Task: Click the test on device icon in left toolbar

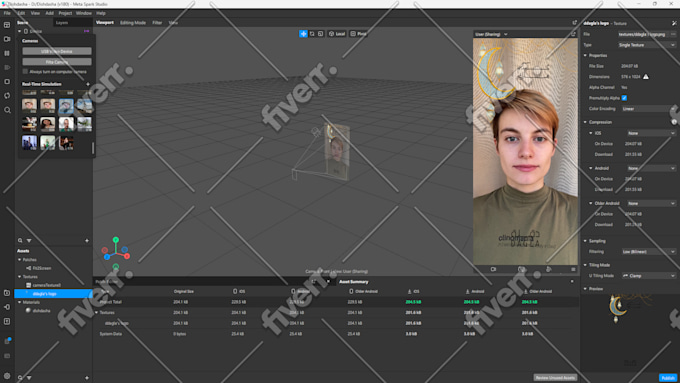Action: pos(7,307)
